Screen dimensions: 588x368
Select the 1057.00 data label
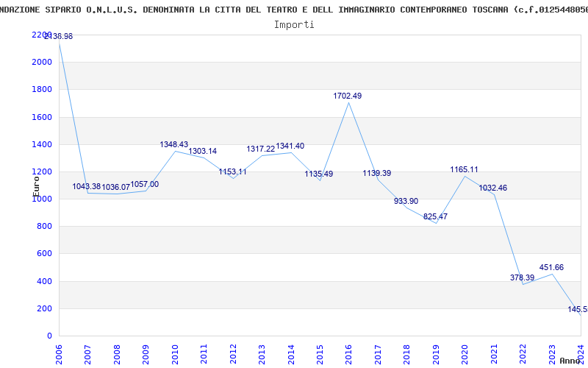click(144, 185)
